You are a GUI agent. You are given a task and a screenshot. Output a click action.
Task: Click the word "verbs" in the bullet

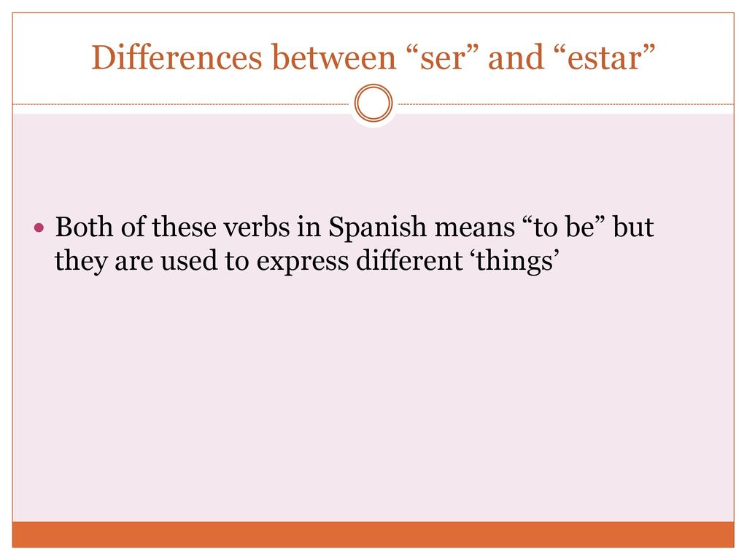pos(256,227)
